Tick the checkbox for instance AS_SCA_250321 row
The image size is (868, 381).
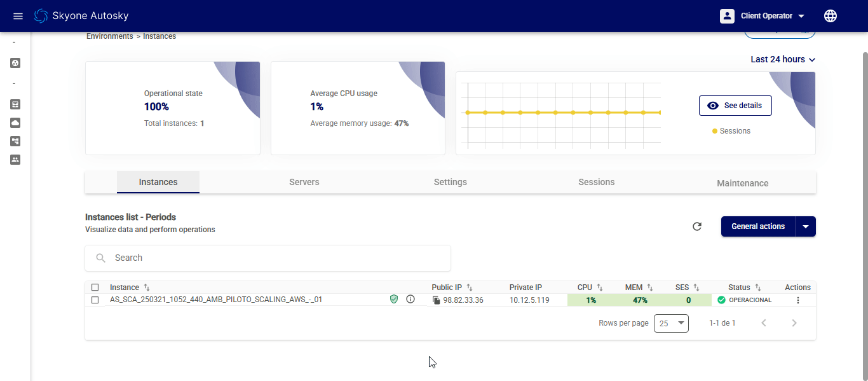click(x=95, y=300)
